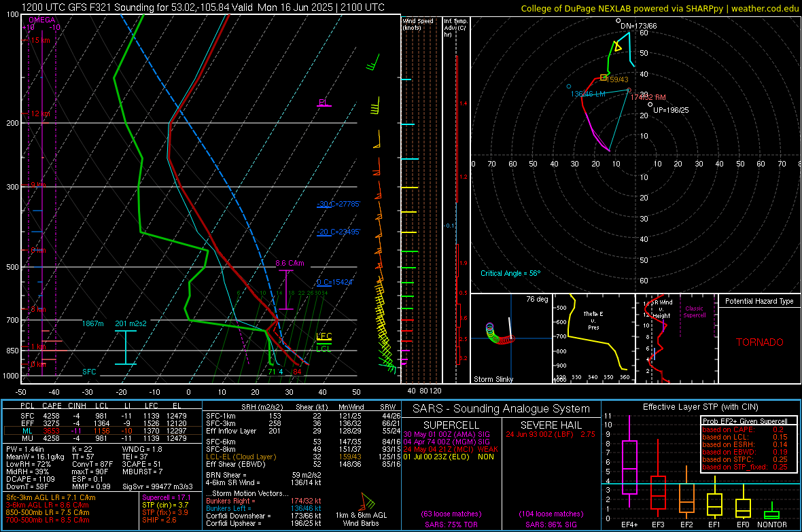The width and height of the screenshot is (802, 532).
Task: Click the 'ConvT = 87F' value
Action: 92,464
